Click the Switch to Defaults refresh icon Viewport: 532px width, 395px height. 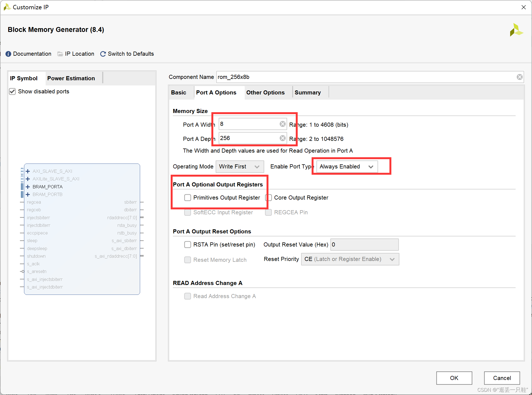[x=103, y=54]
